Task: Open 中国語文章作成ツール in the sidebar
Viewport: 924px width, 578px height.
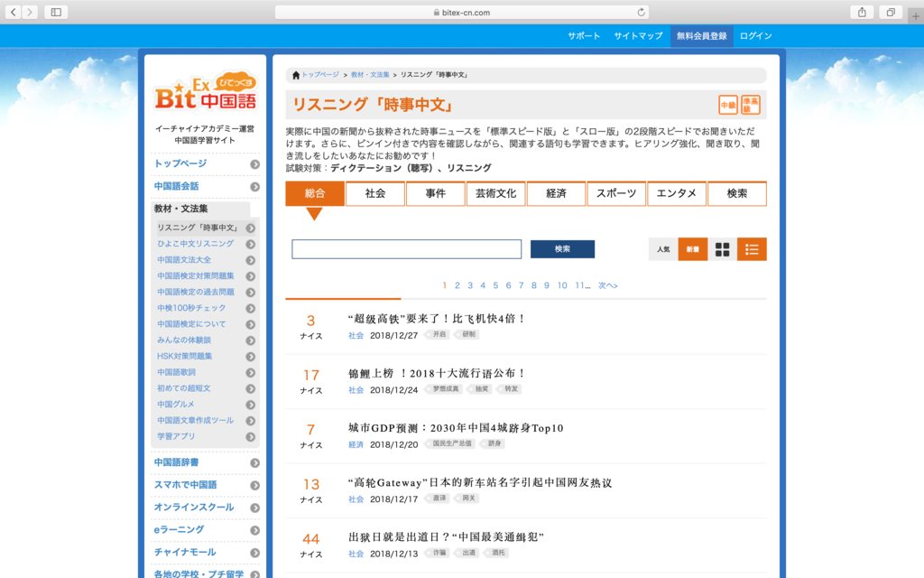Action: pos(196,421)
